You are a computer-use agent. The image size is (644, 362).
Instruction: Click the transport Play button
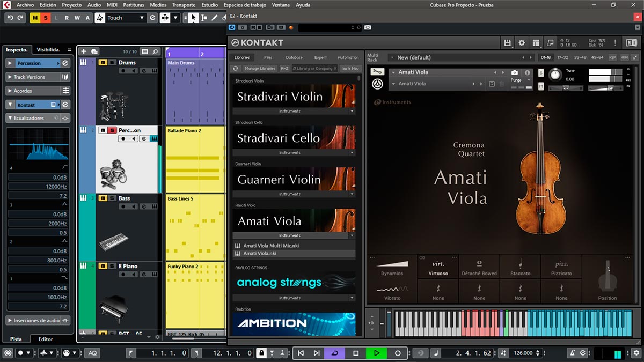click(377, 353)
